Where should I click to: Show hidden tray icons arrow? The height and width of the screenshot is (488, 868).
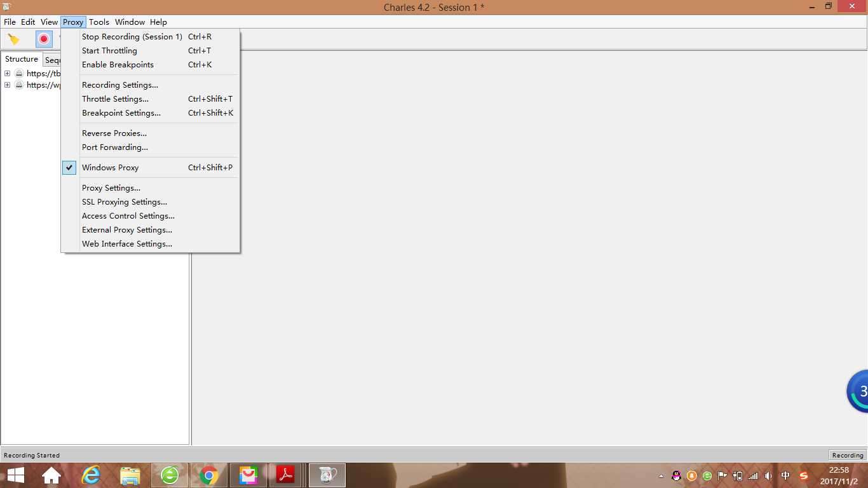tap(661, 476)
